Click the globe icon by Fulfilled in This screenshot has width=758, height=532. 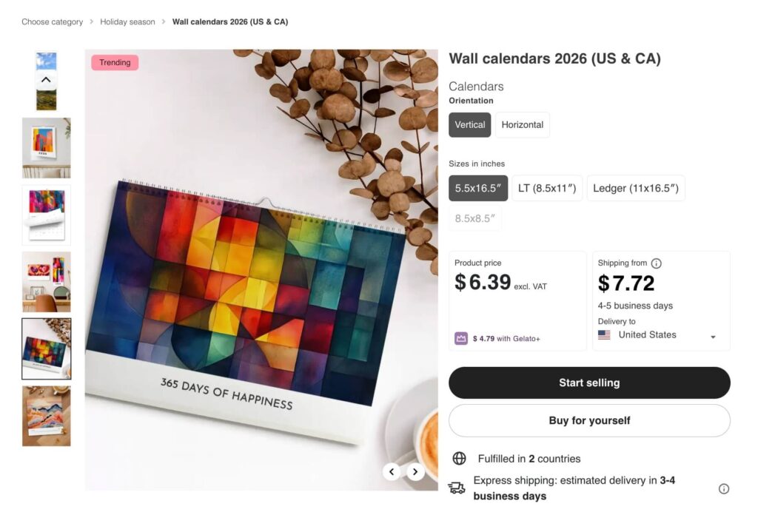(459, 458)
